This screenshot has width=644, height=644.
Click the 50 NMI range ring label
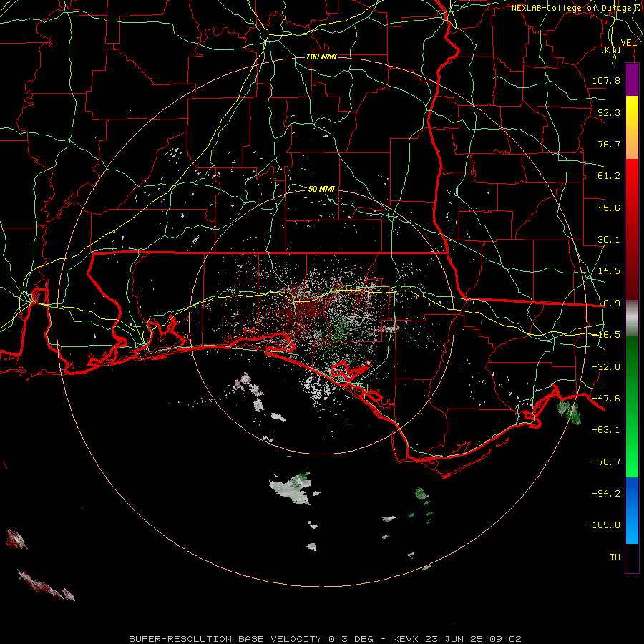click(321, 189)
